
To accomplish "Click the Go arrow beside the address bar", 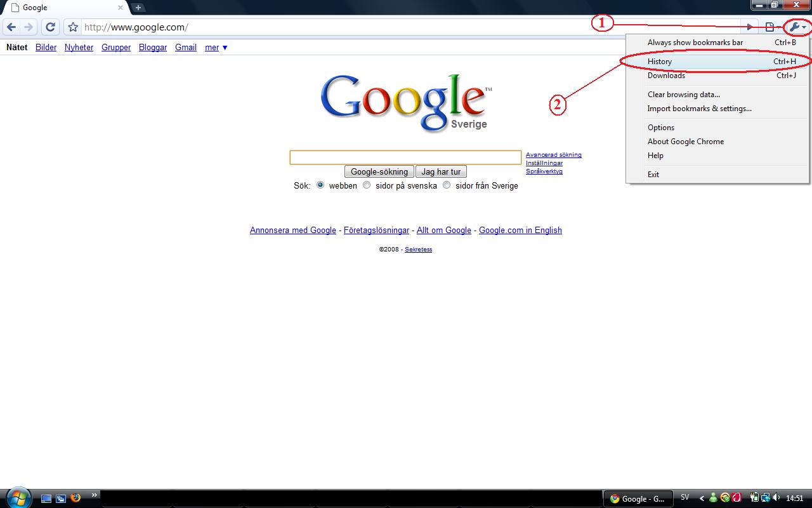I will (750, 27).
